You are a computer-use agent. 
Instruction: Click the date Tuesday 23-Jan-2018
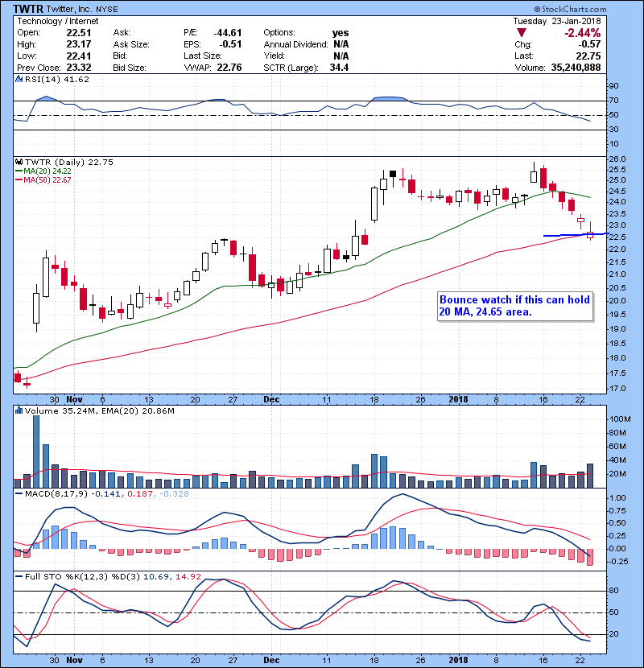556,21
